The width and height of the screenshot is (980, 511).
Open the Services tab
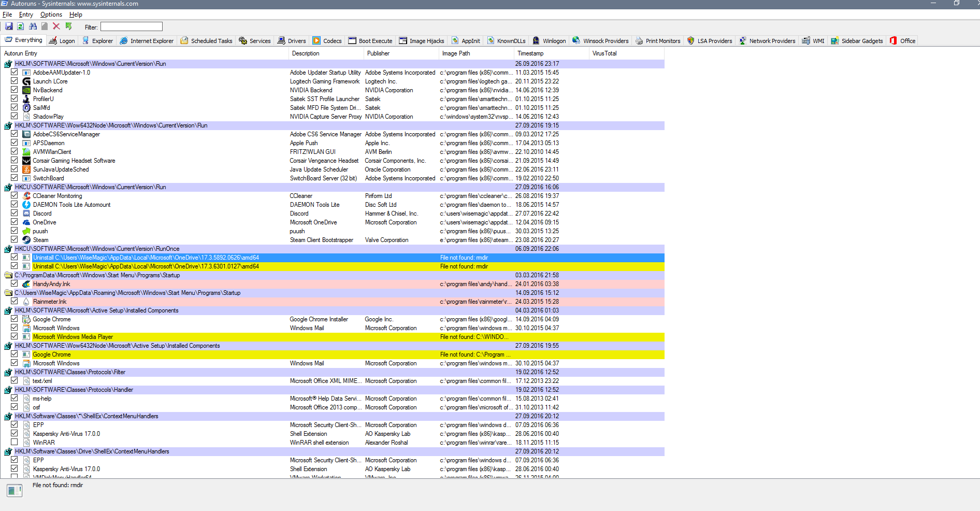coord(255,41)
